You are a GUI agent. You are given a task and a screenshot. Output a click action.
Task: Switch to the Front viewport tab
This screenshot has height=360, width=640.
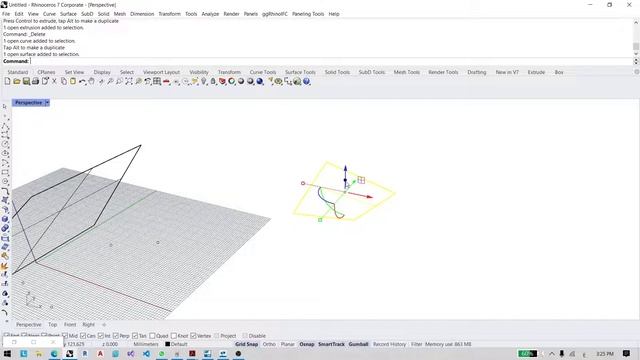click(70, 324)
